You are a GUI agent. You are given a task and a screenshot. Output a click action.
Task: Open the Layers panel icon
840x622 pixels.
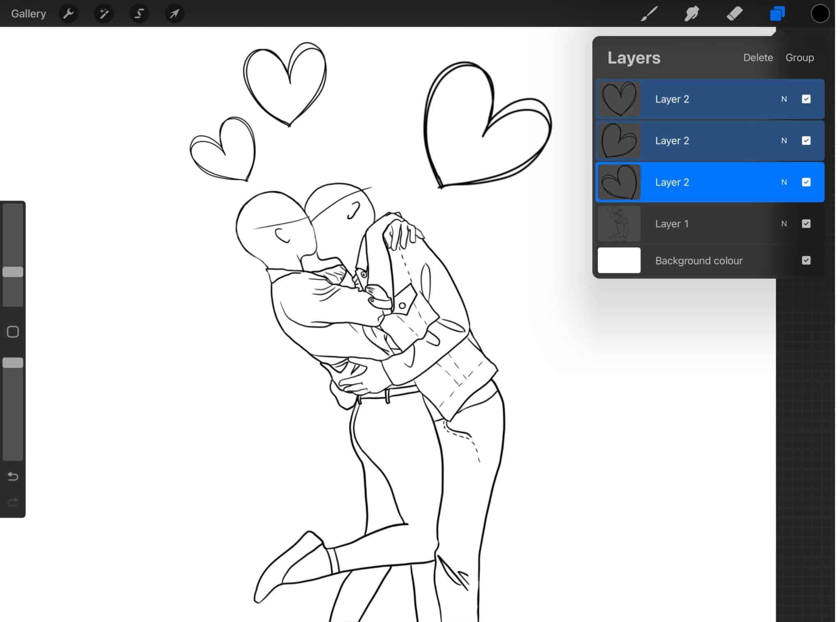pyautogui.click(x=777, y=14)
